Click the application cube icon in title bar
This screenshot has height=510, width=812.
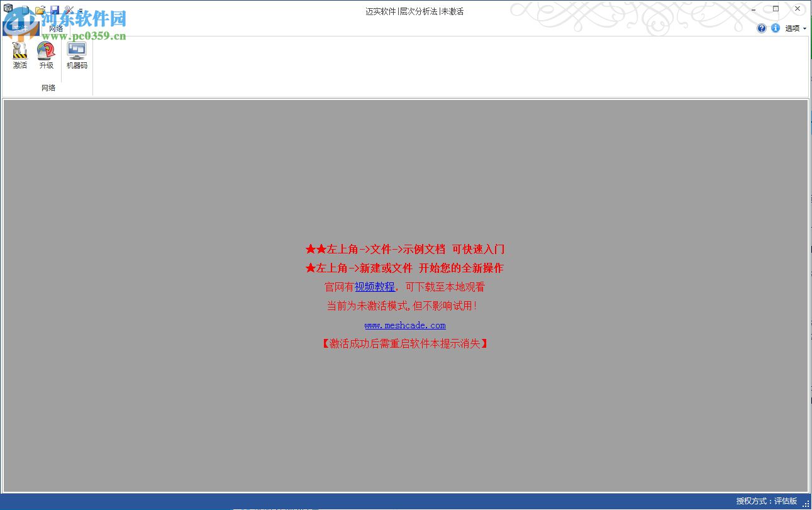pyautogui.click(x=8, y=9)
